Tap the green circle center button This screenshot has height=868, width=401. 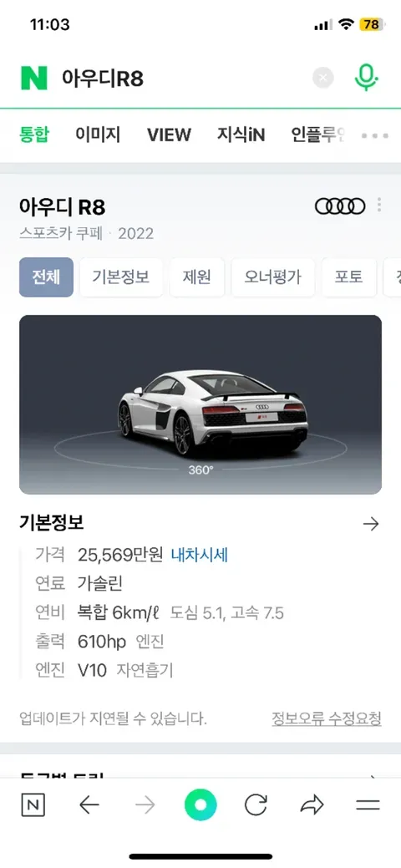point(200,805)
